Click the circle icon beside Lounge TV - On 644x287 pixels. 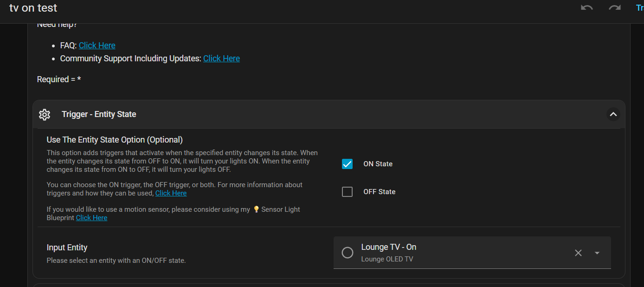point(347,253)
